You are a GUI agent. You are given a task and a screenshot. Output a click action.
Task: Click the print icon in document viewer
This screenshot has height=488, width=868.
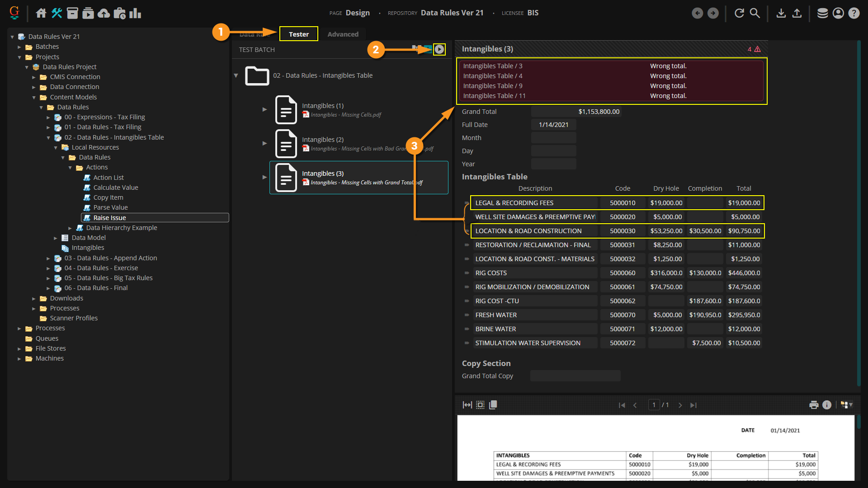tap(814, 405)
